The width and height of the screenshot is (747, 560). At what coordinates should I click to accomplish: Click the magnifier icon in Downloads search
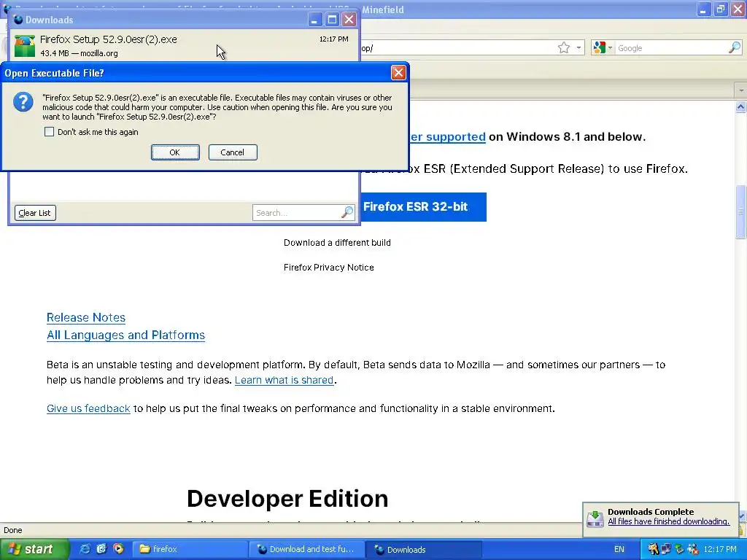[x=347, y=212]
